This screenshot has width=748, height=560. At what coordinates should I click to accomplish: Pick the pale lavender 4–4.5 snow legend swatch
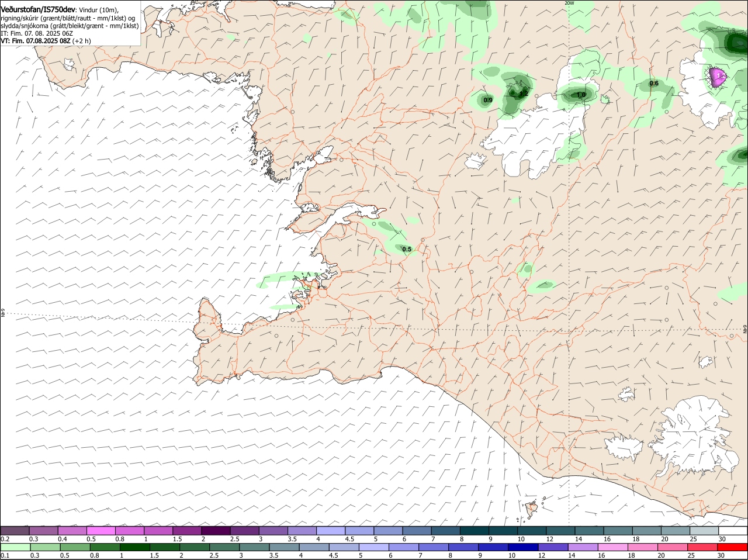(331, 530)
